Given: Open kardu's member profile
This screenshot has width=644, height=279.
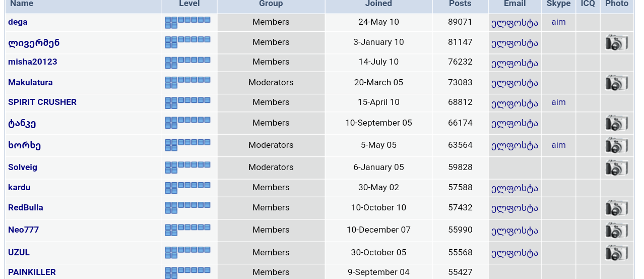Looking at the screenshot, I should point(19,188).
